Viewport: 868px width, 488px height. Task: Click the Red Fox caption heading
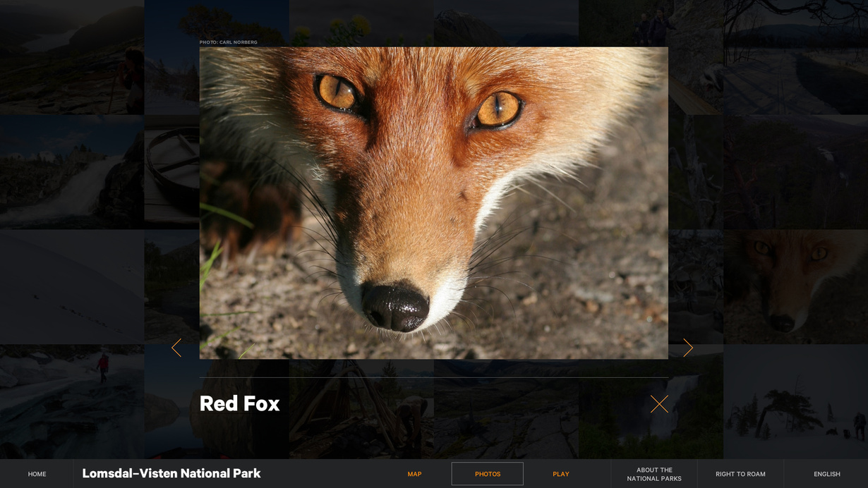click(239, 403)
